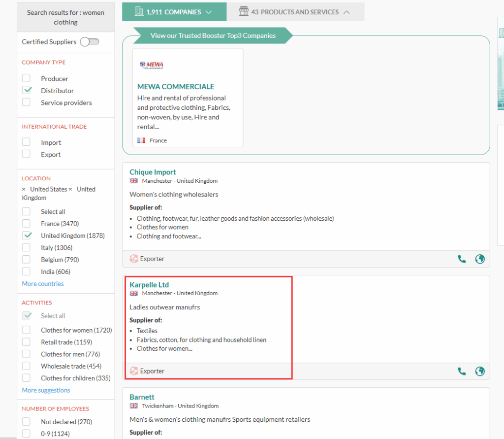
Task: Check the Italy (1306) location
Action: [26, 247]
